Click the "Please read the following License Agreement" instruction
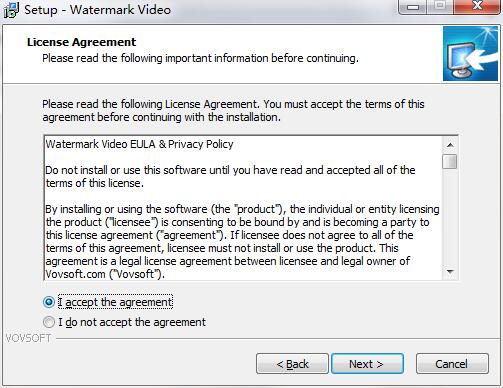The image size is (503, 388). coord(233,110)
